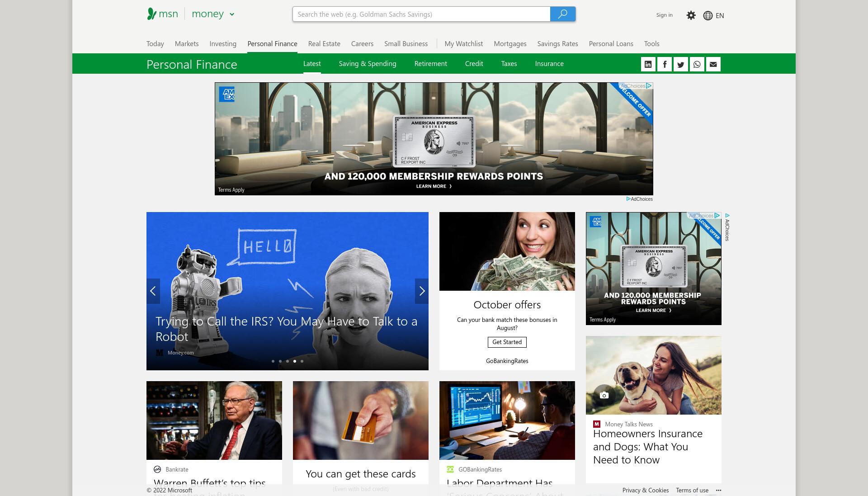Click LEARN MORE in sidebar Amex ad
This screenshot has width=868, height=496.
653,310
